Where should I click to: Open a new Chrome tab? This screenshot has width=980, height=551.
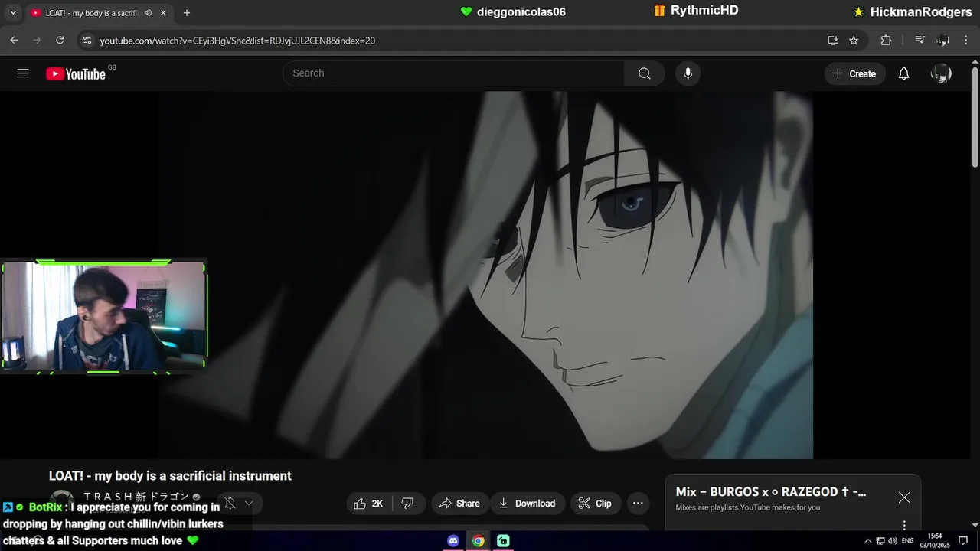click(x=187, y=13)
